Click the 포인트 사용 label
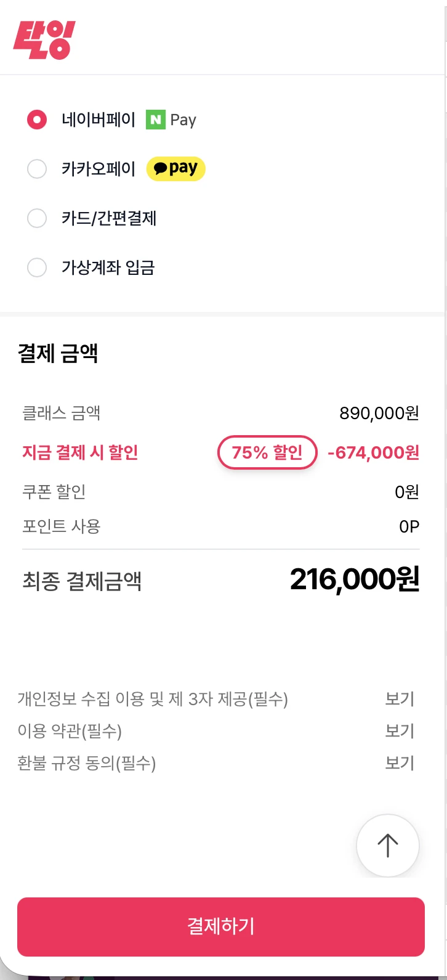 click(61, 526)
